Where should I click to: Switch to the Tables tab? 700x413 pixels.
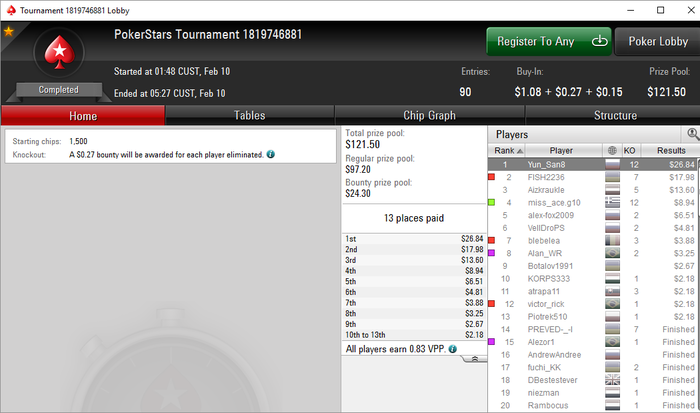click(250, 116)
